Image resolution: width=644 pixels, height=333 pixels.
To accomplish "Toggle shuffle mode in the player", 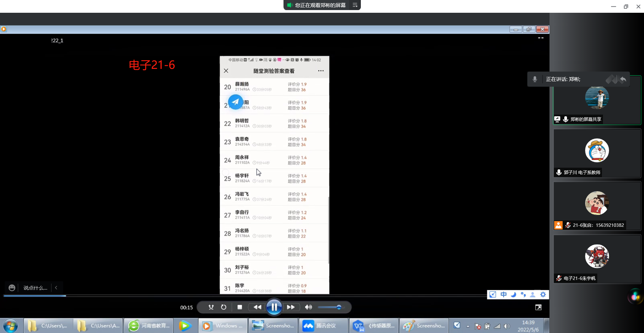I will point(211,307).
